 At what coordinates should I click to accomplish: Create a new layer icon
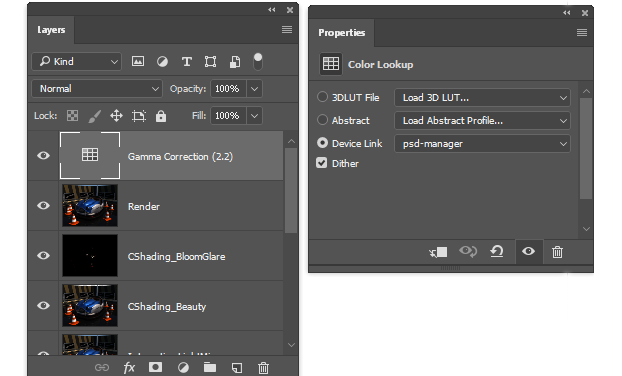237,368
